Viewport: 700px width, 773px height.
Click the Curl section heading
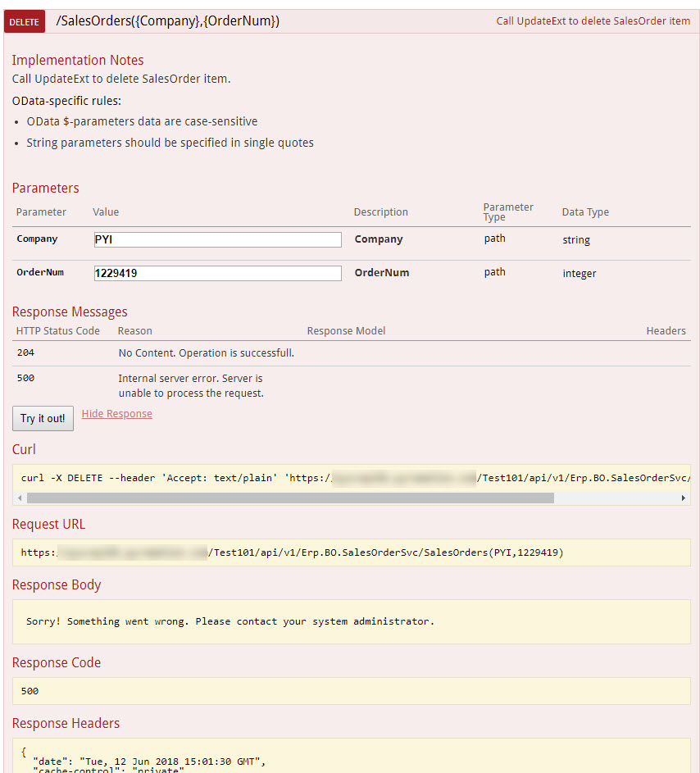coord(24,449)
